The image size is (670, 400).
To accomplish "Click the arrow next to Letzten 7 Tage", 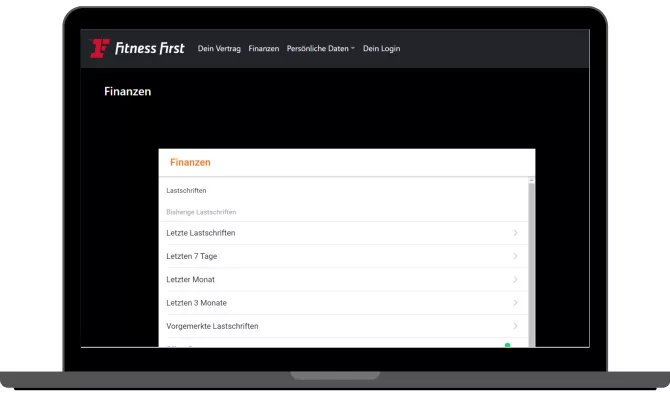I will (515, 256).
